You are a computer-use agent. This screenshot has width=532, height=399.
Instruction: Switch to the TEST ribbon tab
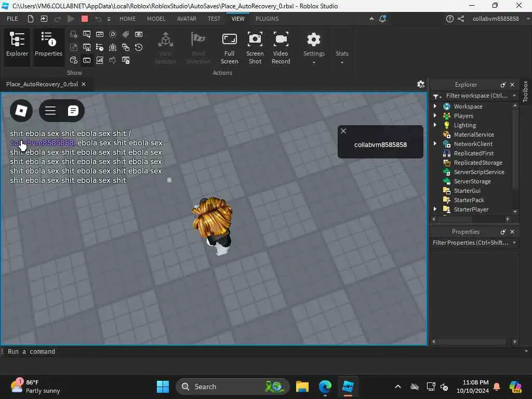pyautogui.click(x=214, y=19)
